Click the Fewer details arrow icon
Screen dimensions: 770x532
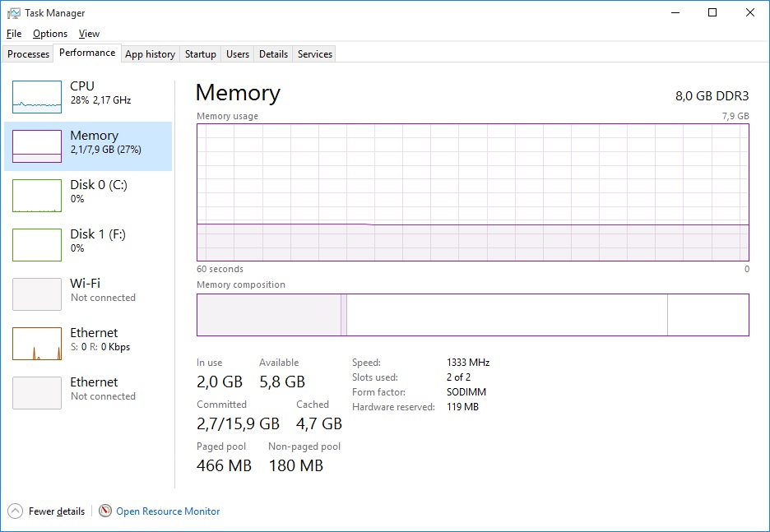tap(16, 511)
